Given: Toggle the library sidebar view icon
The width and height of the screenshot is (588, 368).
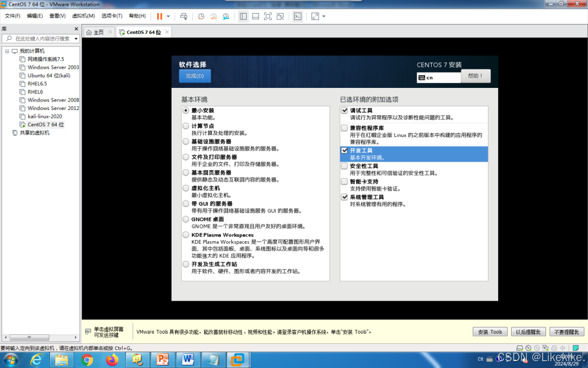Looking at the screenshot, I should click(243, 16).
